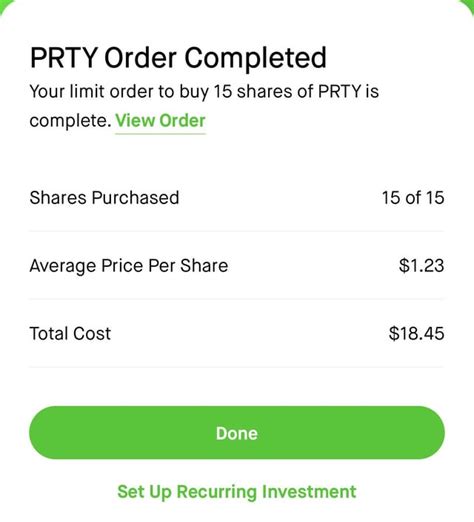Image resolution: width=474 pixels, height=522 pixels.
Task: Click the divider below Average Price row
Action: tap(237, 299)
